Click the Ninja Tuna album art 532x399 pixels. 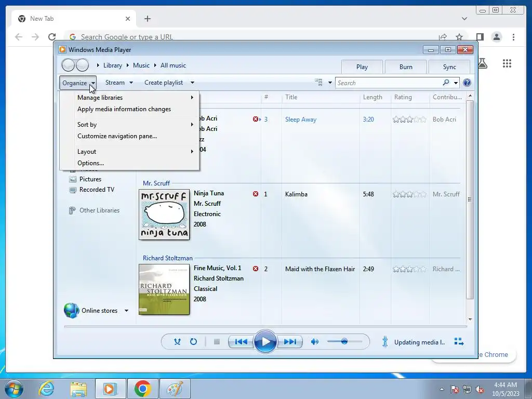coord(164,215)
